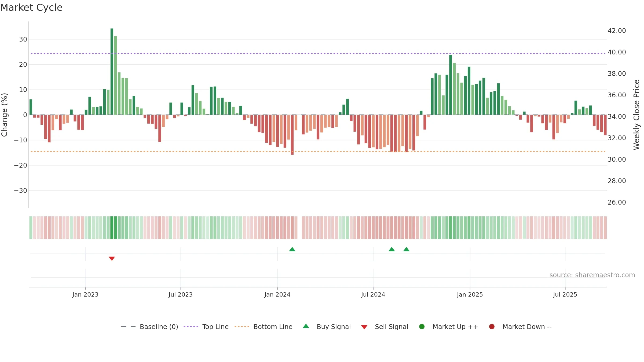Viewport: 644px width, 362px height.
Task: Click the Change (%) axis title
Action: (4, 115)
